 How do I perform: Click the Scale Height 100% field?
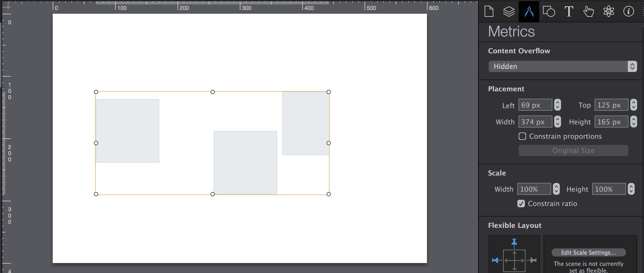(x=609, y=189)
